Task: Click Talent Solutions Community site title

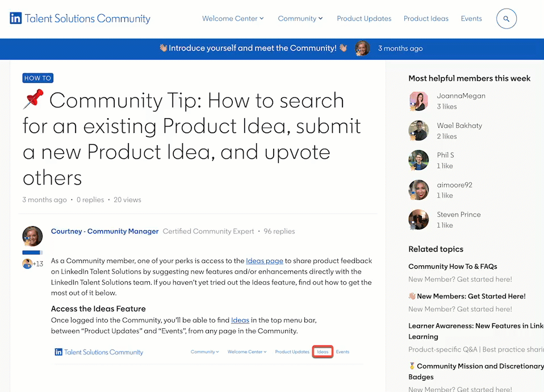Action: click(87, 18)
